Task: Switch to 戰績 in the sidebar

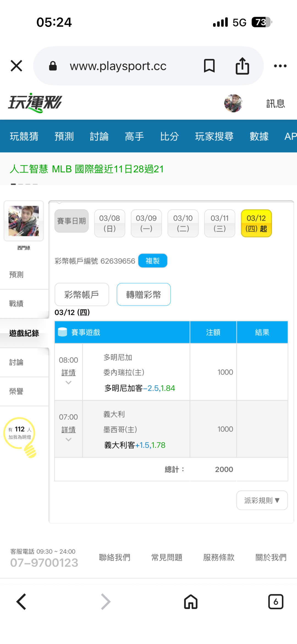Action: pyautogui.click(x=16, y=304)
